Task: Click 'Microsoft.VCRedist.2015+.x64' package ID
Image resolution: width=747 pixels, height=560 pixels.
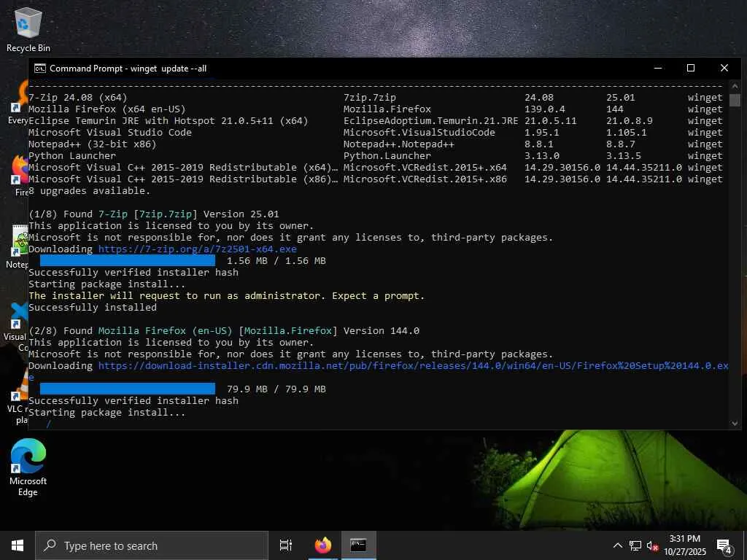Action: click(425, 168)
